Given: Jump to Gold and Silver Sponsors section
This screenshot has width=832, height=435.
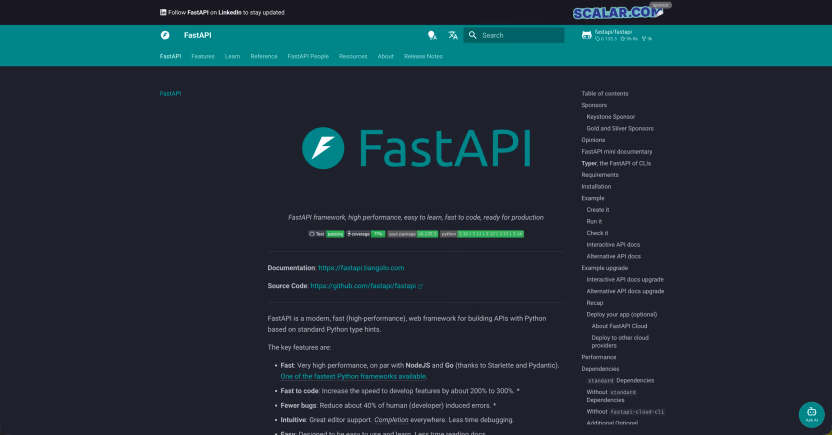Looking at the screenshot, I should point(620,128).
